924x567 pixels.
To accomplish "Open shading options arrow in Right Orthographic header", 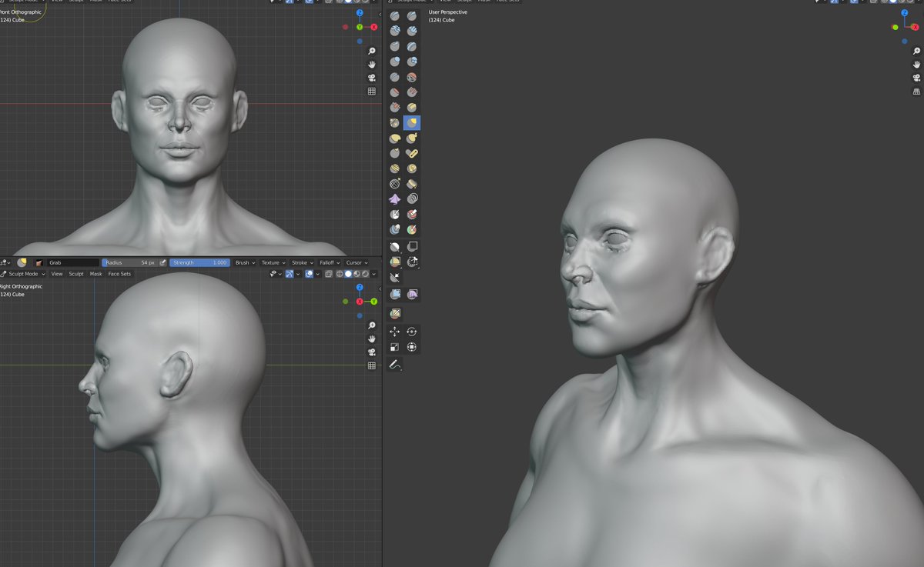I will click(x=373, y=274).
